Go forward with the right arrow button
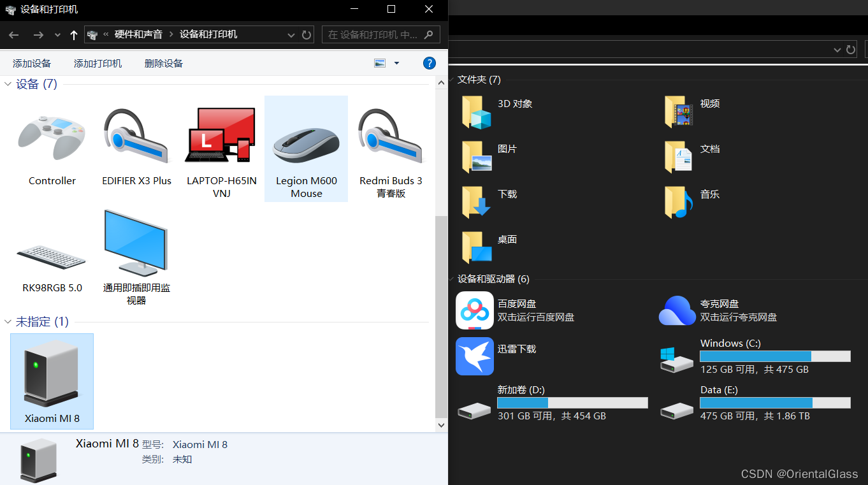The image size is (868, 485). (x=38, y=34)
